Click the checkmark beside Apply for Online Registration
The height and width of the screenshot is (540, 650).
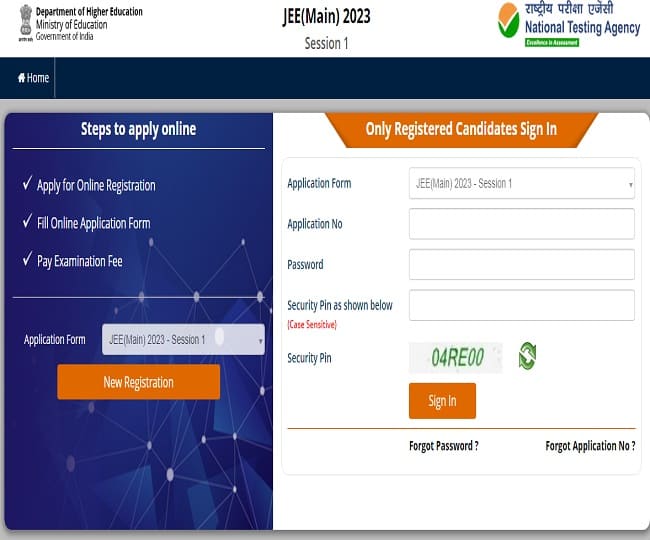tap(27, 183)
